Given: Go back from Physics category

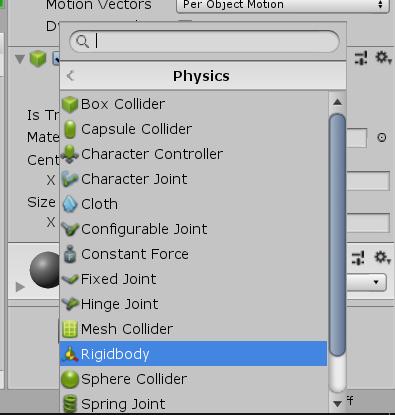Looking at the screenshot, I should (x=70, y=76).
